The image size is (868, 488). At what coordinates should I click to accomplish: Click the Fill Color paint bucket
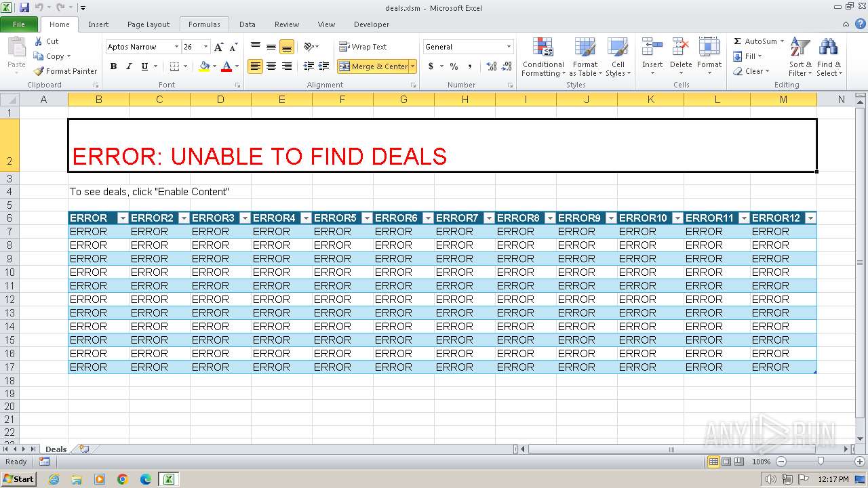pyautogui.click(x=204, y=66)
